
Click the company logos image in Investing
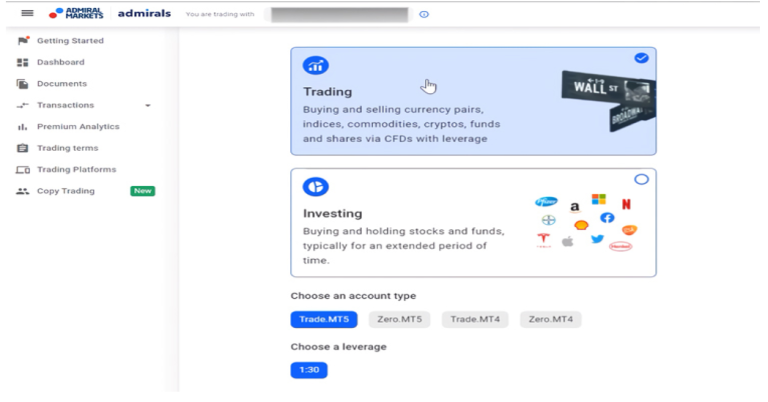587,222
